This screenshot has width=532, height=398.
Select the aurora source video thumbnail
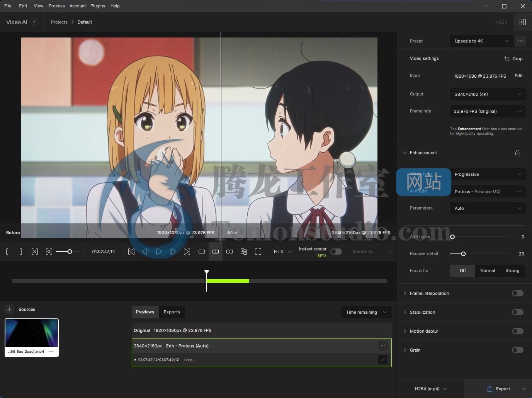32,333
